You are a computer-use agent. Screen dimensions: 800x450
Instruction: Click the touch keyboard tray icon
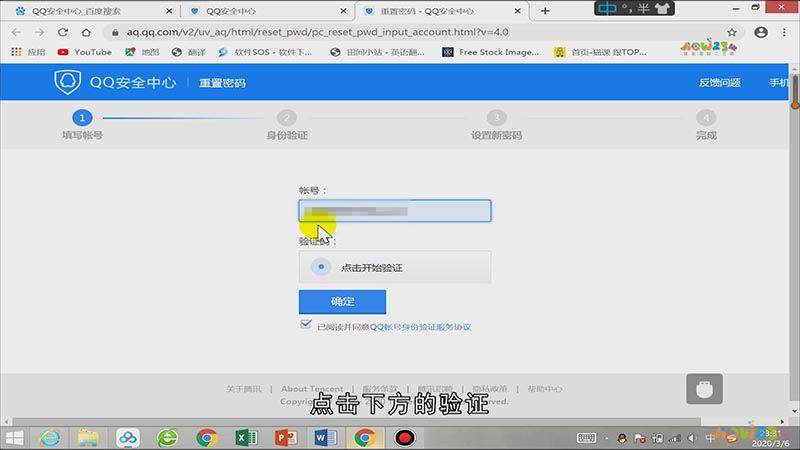point(586,438)
